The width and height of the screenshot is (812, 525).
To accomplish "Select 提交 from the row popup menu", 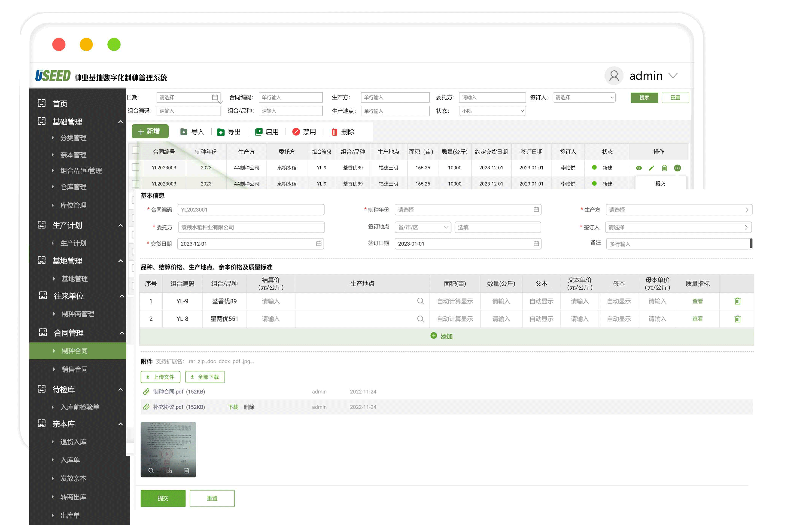I will [660, 183].
